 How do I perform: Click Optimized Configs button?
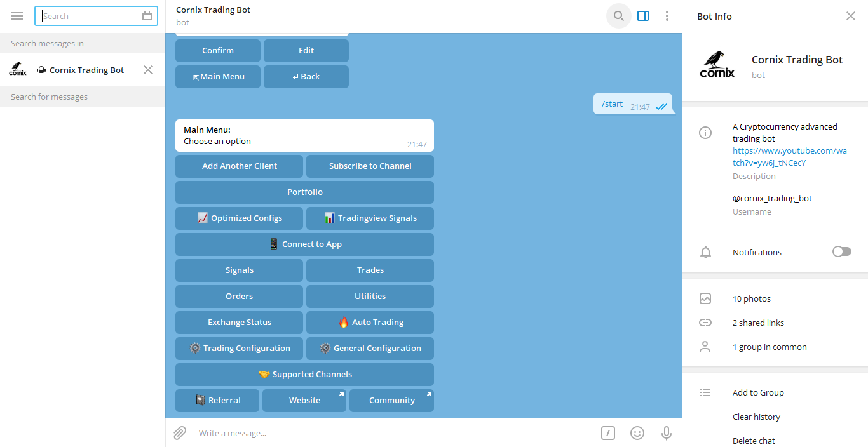pyautogui.click(x=240, y=218)
